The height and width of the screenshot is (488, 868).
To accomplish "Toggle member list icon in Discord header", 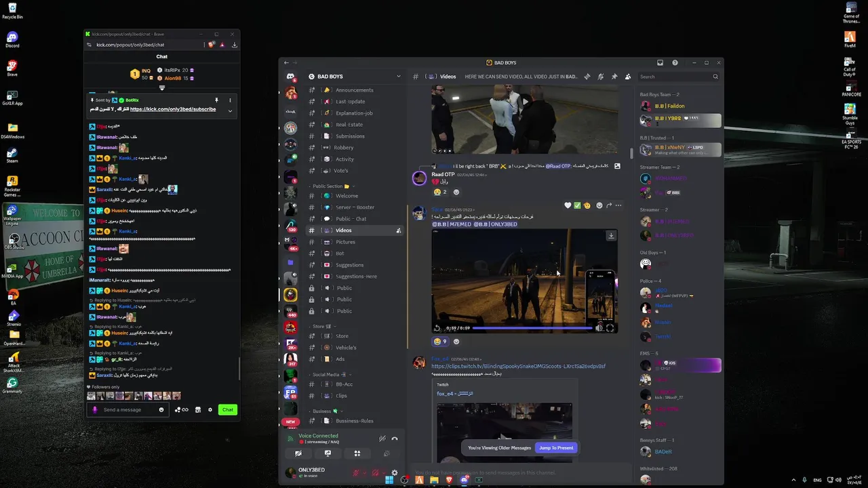I will coord(628,77).
